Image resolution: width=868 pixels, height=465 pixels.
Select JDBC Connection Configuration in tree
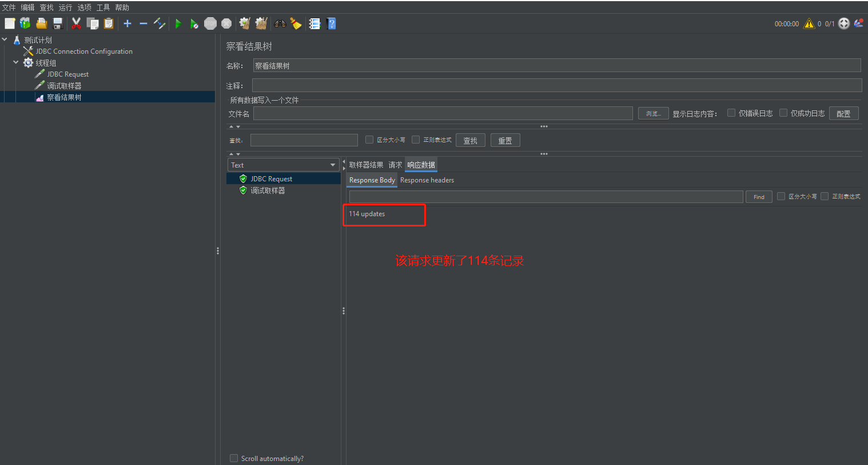point(84,51)
